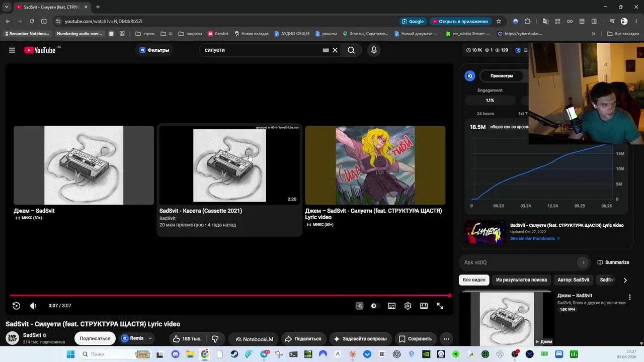Open the SadSvit channel avatar

(x=12, y=338)
